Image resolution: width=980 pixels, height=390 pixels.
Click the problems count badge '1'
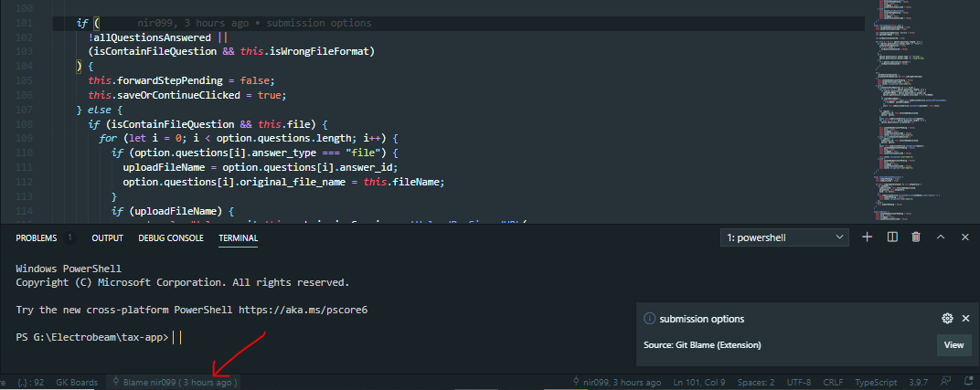pyautogui.click(x=69, y=237)
